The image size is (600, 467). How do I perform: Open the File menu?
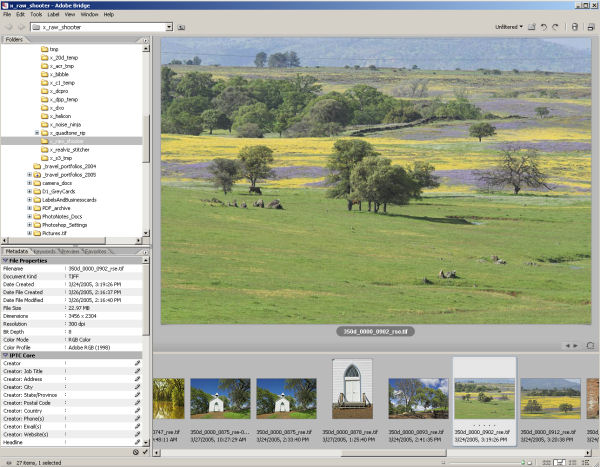point(7,15)
